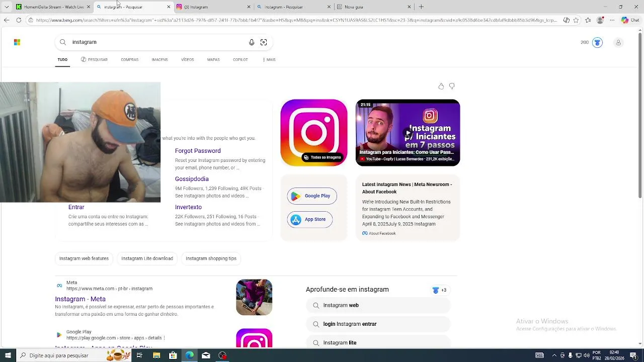This screenshot has height=362, width=644.
Task: Click Instagram web features chip
Action: (x=84, y=258)
